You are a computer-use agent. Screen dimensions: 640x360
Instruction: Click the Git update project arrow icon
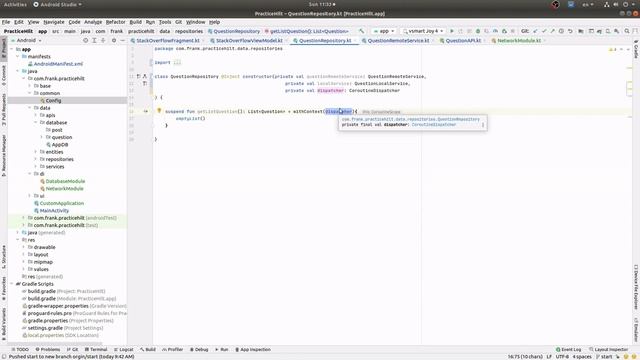(x=535, y=31)
